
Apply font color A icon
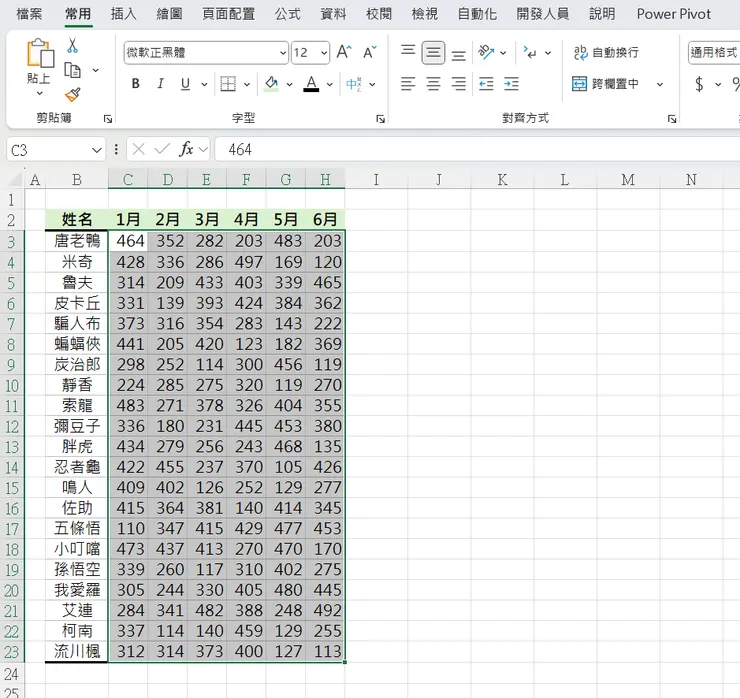tap(311, 84)
